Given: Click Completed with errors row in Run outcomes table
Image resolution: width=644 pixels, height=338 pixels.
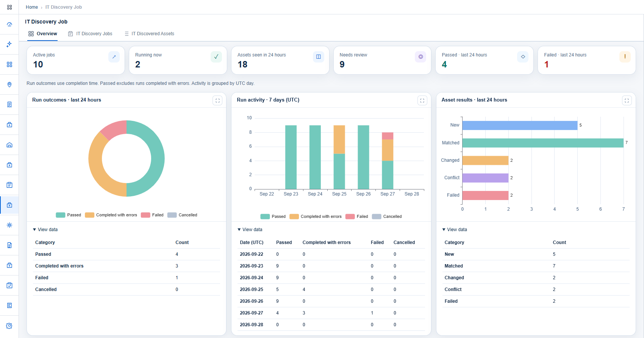Looking at the screenshot, I should point(127,266).
